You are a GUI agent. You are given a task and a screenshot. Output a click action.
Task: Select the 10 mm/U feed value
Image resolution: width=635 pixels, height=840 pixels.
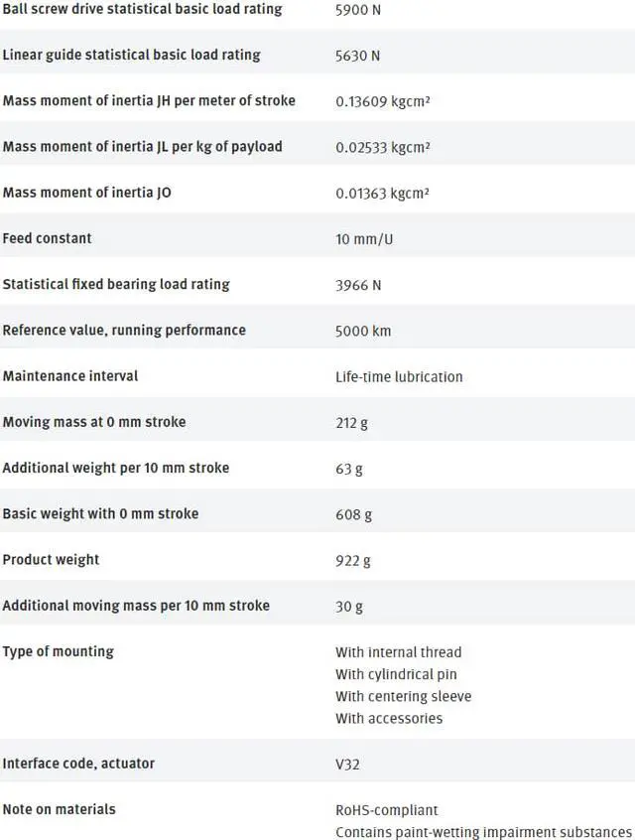tap(364, 239)
